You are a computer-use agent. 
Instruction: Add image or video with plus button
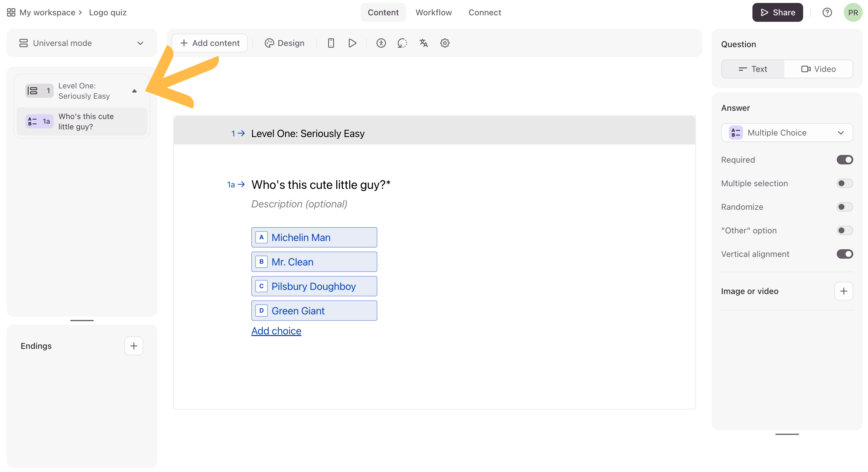pyautogui.click(x=844, y=291)
